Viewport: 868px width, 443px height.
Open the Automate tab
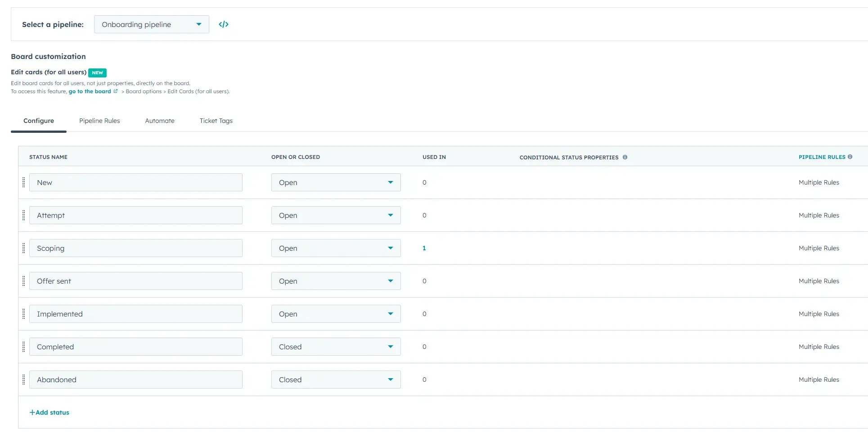[160, 121]
